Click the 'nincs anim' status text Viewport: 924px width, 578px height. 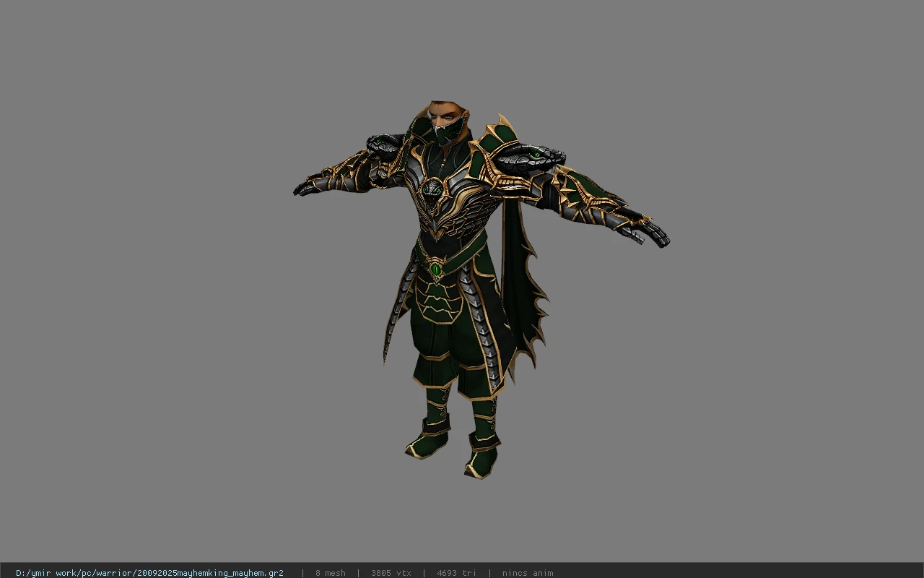click(528, 573)
